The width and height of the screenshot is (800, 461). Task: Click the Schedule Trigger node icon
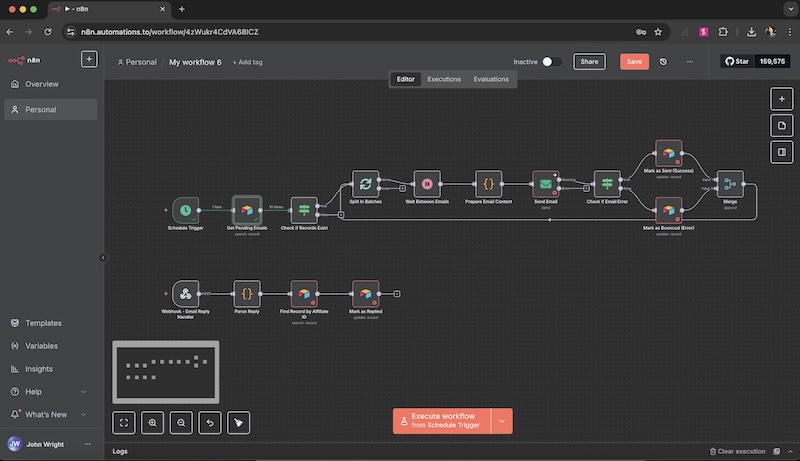click(184, 210)
